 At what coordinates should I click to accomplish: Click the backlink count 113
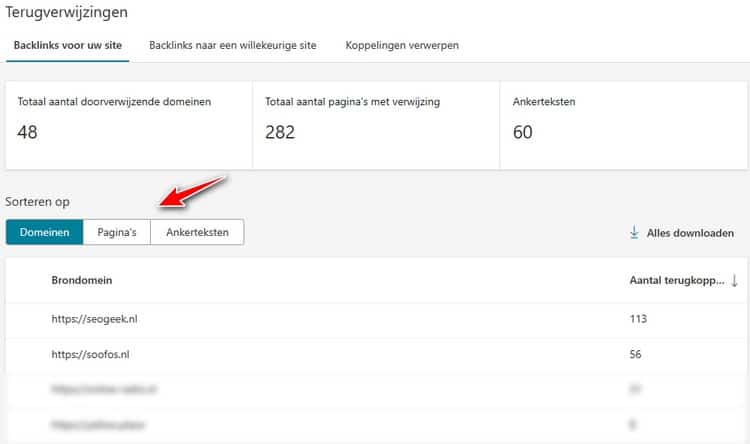pyautogui.click(x=638, y=319)
